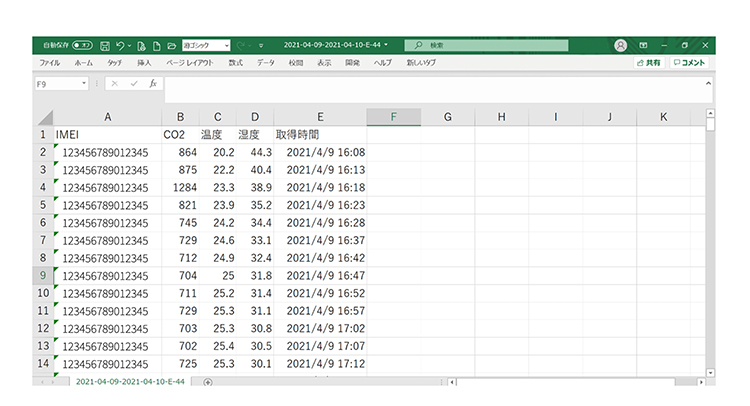Click the horizontal scrollbar left arrow
Image resolution: width=750 pixels, height=406 pixels.
452,382
